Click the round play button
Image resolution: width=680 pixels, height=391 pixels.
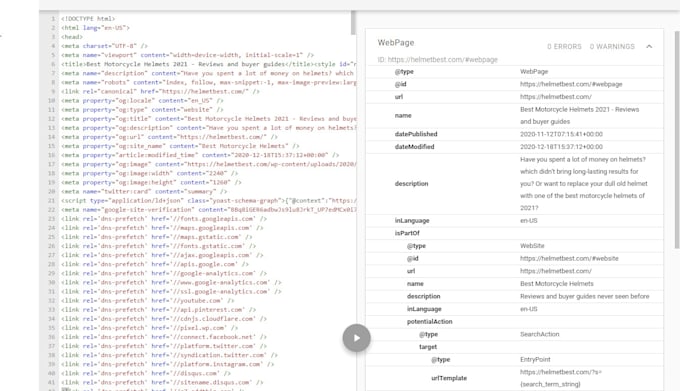[x=356, y=338]
